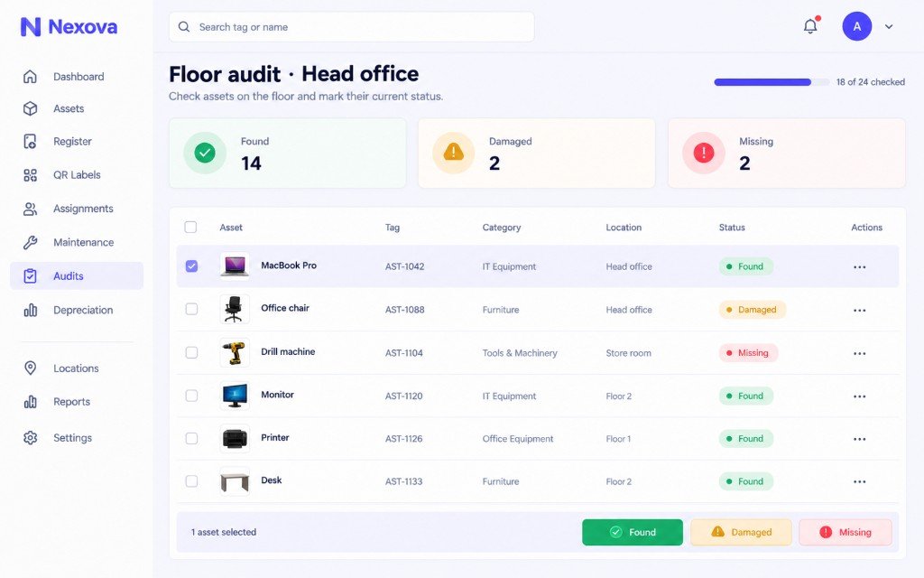
Task: Open the QR Labels menu item
Action: click(x=77, y=175)
